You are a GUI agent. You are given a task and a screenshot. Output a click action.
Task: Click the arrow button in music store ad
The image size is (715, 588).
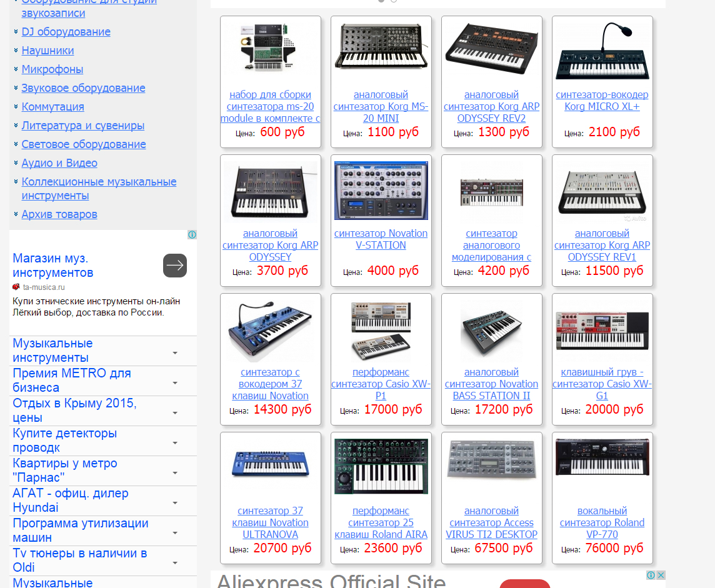tap(175, 266)
